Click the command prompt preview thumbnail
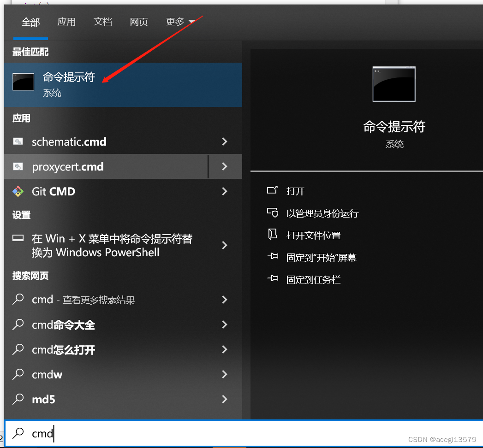 click(394, 84)
